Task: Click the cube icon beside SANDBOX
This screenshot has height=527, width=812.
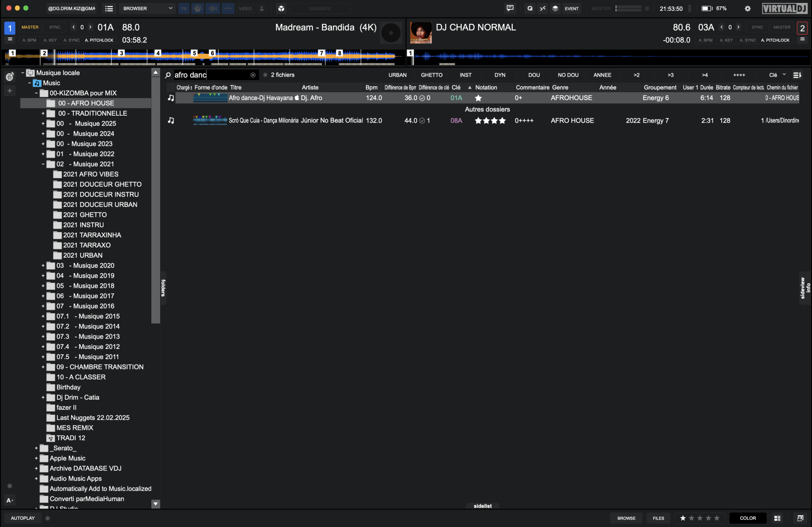Action: click(x=281, y=8)
